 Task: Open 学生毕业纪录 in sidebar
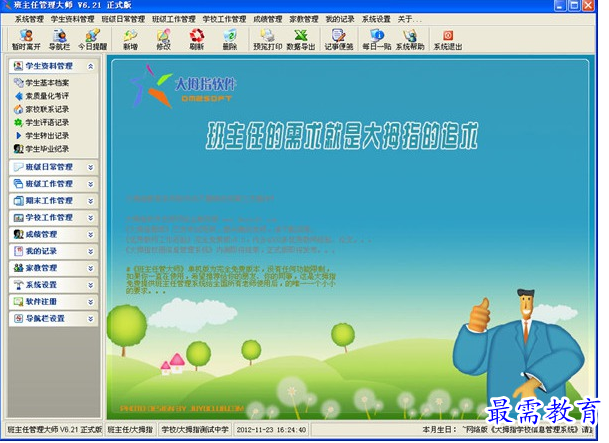click(47, 149)
